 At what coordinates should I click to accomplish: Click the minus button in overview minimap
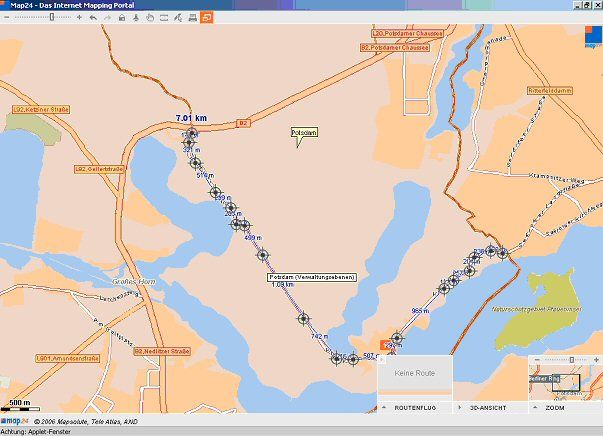click(x=538, y=360)
